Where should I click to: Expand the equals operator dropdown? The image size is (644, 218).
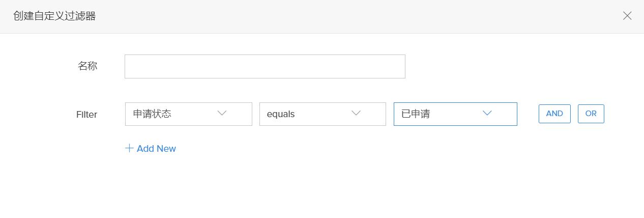coord(323,114)
